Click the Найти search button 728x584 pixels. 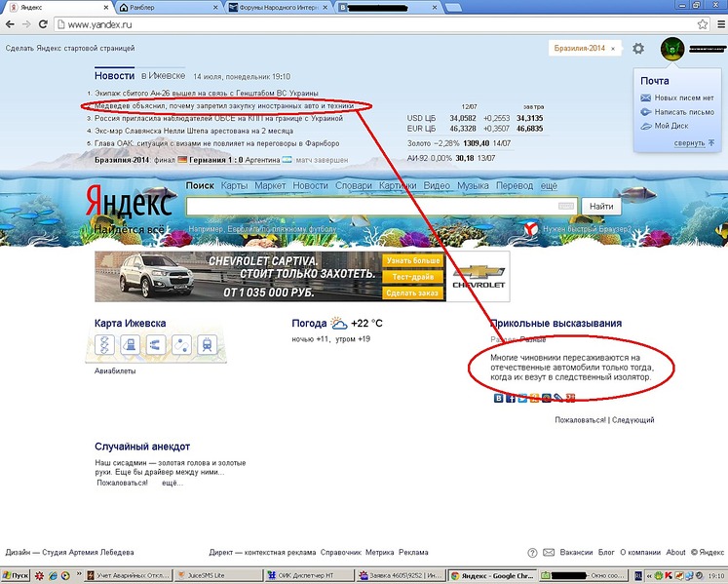[601, 206]
